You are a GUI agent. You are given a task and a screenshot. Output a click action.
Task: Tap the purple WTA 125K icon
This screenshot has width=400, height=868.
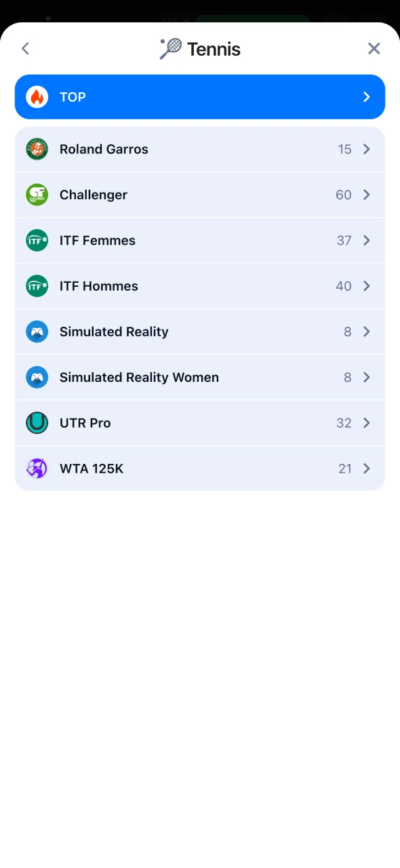[x=37, y=469]
